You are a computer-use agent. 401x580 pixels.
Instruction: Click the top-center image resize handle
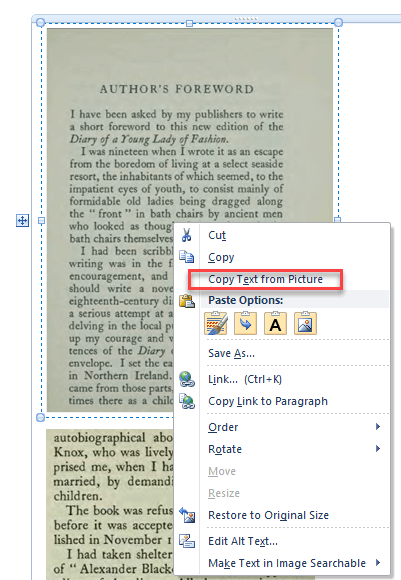[189, 23]
